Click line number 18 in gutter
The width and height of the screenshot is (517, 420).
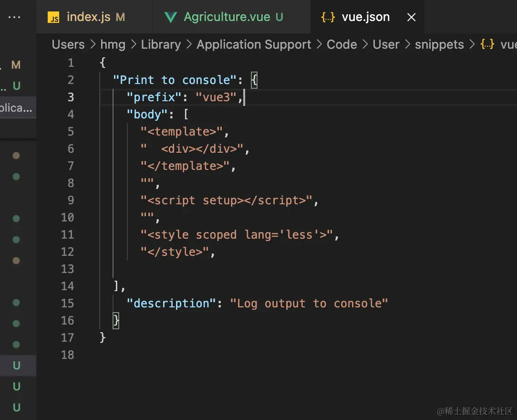(x=68, y=355)
